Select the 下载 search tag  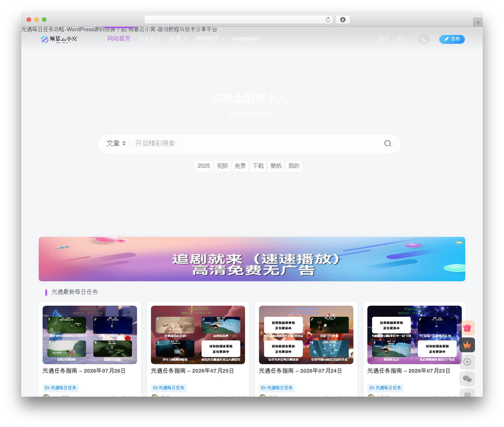coord(258,166)
